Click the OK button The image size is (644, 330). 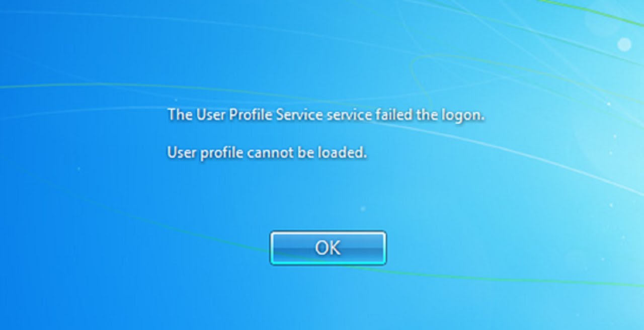[328, 247]
